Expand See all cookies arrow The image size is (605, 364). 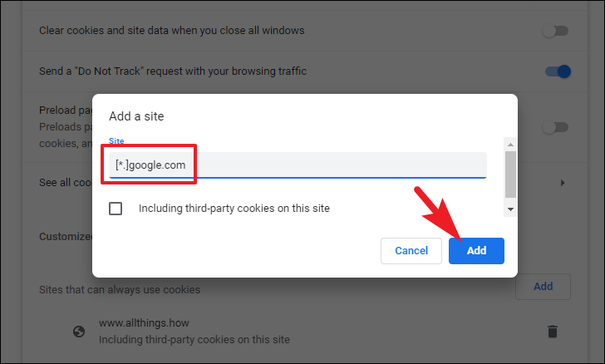pyautogui.click(x=562, y=183)
